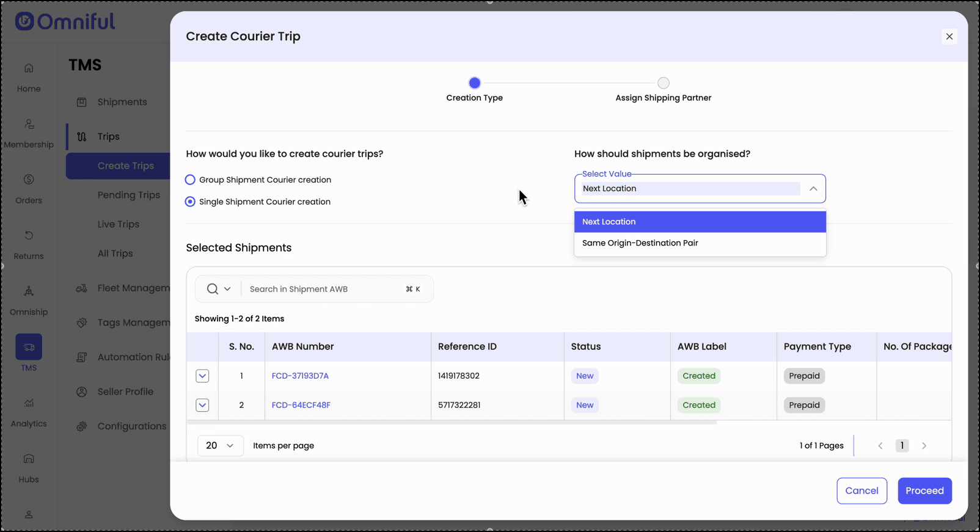980x532 pixels.
Task: Go to Orders via sidebar icon
Action: pyautogui.click(x=29, y=180)
